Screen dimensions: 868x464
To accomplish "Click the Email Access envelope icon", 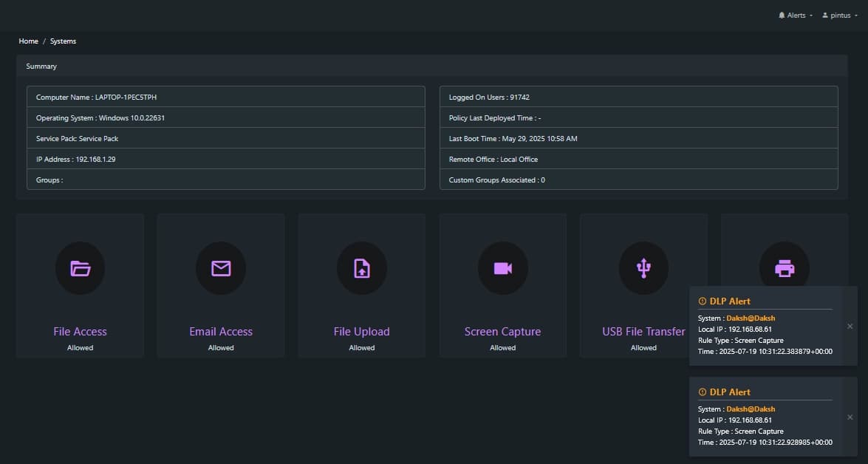I will click(221, 268).
